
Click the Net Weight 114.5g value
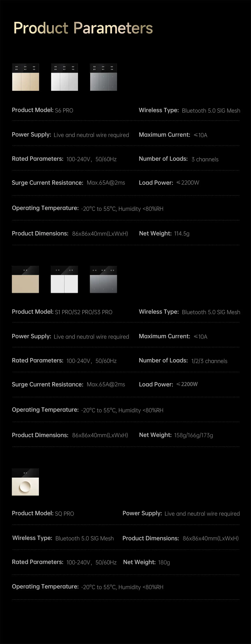click(x=182, y=234)
